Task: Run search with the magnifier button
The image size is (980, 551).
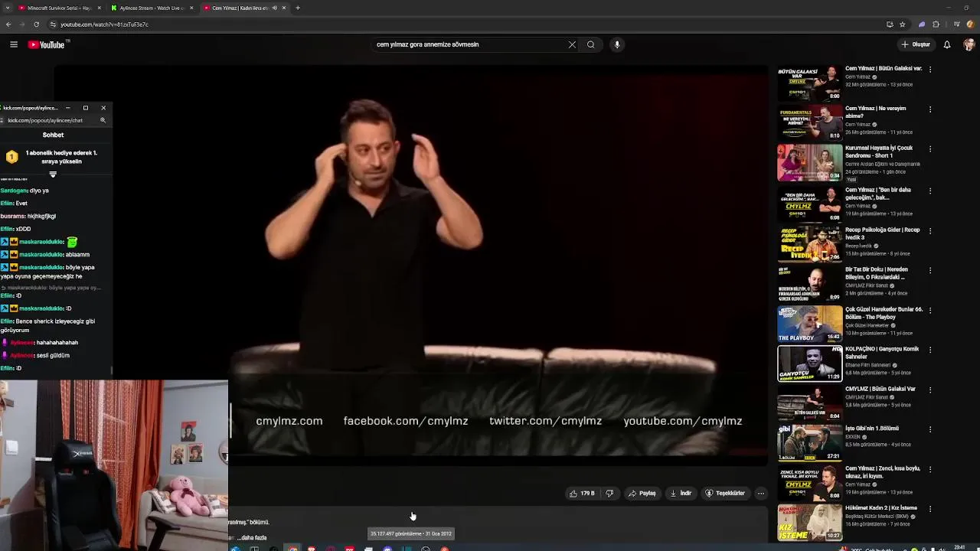Action: point(591,44)
